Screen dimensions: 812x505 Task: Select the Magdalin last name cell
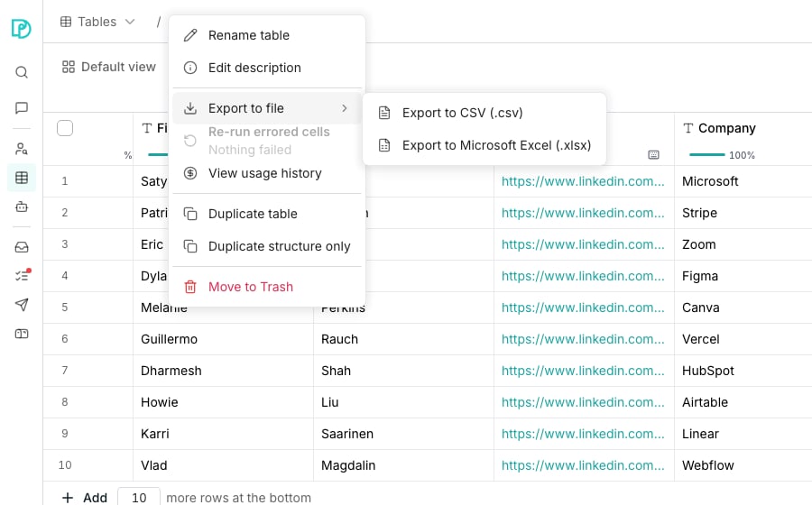click(403, 465)
